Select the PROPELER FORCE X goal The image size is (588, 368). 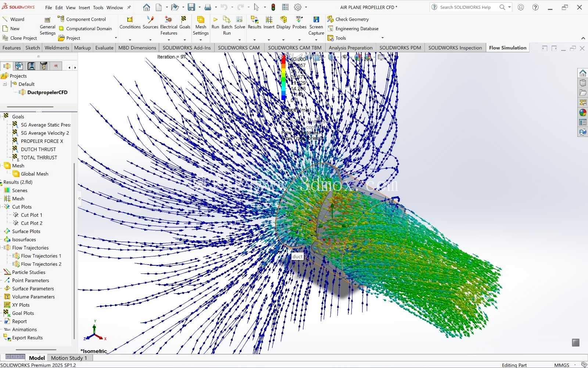coord(37,141)
